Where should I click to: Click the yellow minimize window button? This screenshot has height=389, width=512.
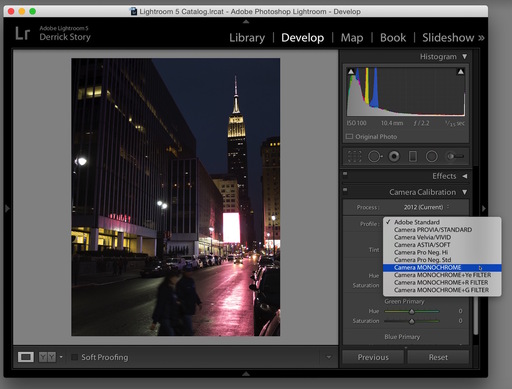(22, 11)
